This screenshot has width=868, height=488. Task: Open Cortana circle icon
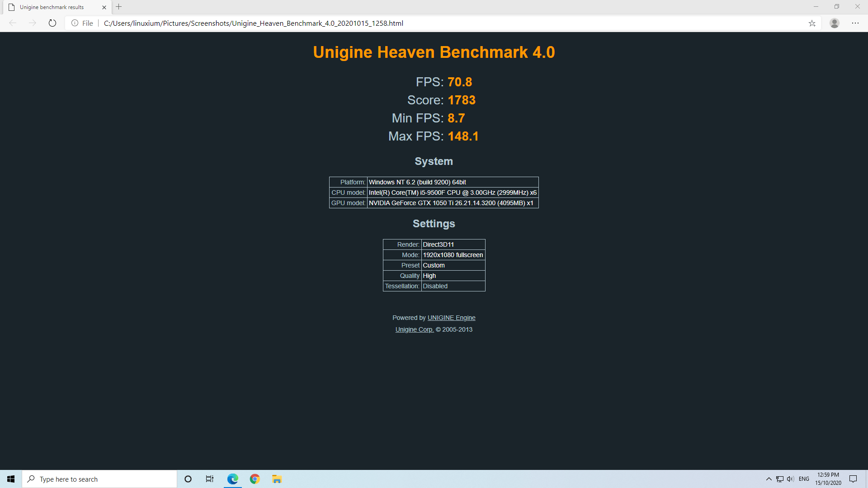188,479
